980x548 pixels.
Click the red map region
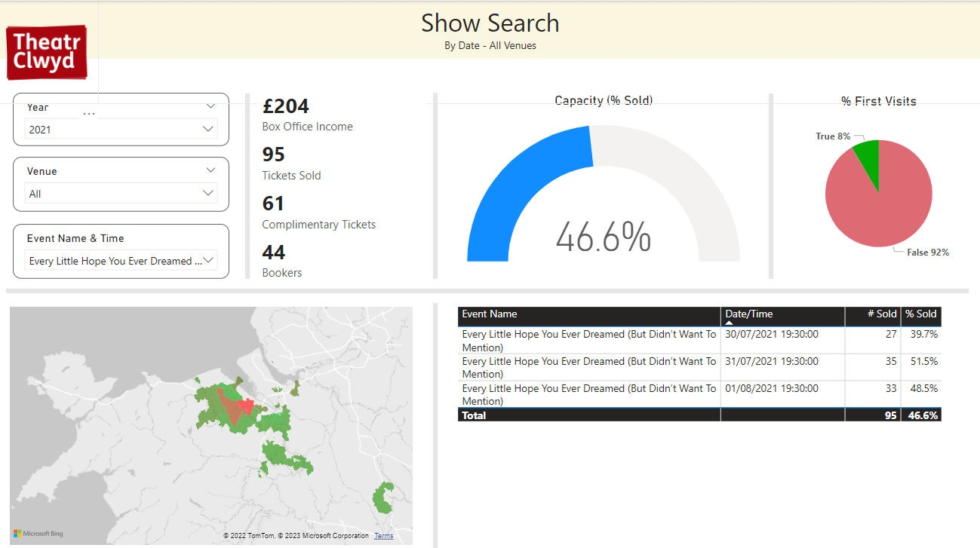[245, 407]
